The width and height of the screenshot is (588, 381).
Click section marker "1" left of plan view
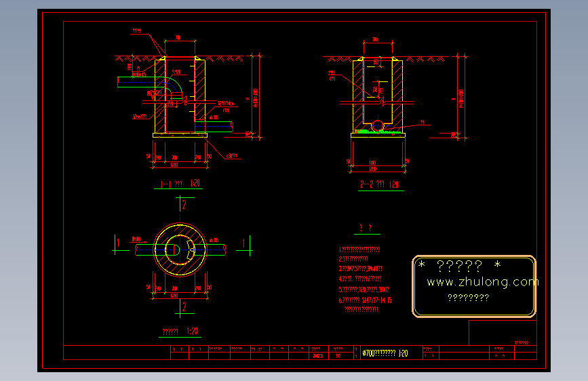click(118, 243)
